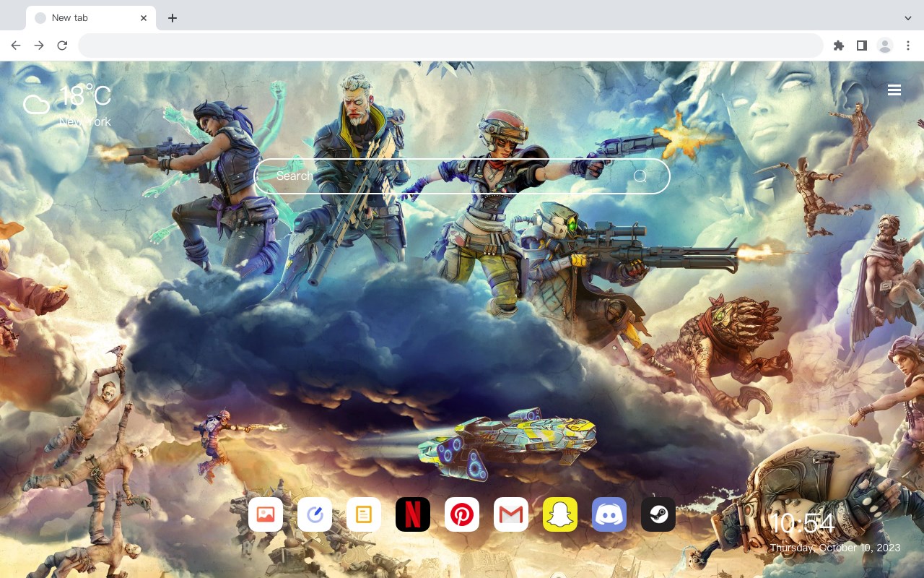The height and width of the screenshot is (578, 924).
Task: Open the blue checkmark tasks shortcut
Action: point(315,514)
